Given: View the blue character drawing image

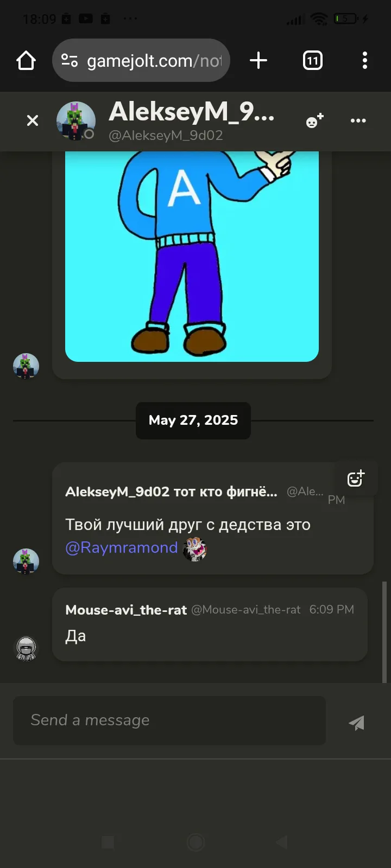Looking at the screenshot, I should pyautogui.click(x=192, y=256).
